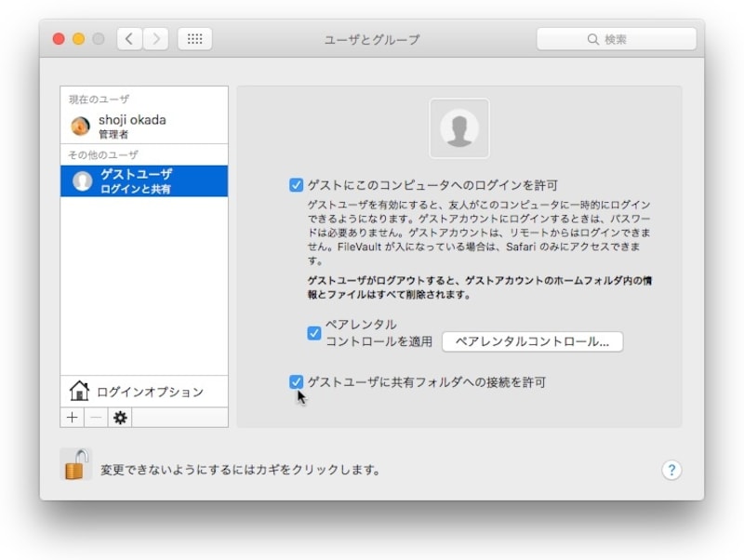Toggle ゲストユーザに共有フォルダへの接続を許可 checkbox

click(296, 381)
